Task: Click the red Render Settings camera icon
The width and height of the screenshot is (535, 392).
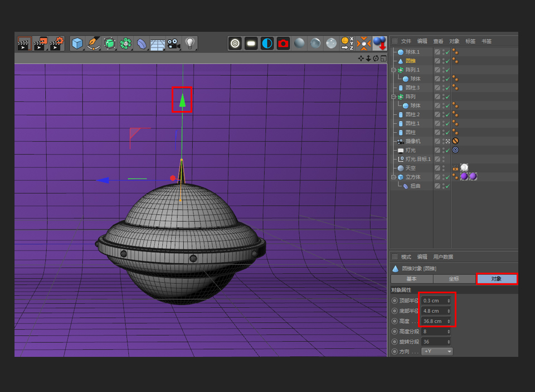Action: point(283,43)
